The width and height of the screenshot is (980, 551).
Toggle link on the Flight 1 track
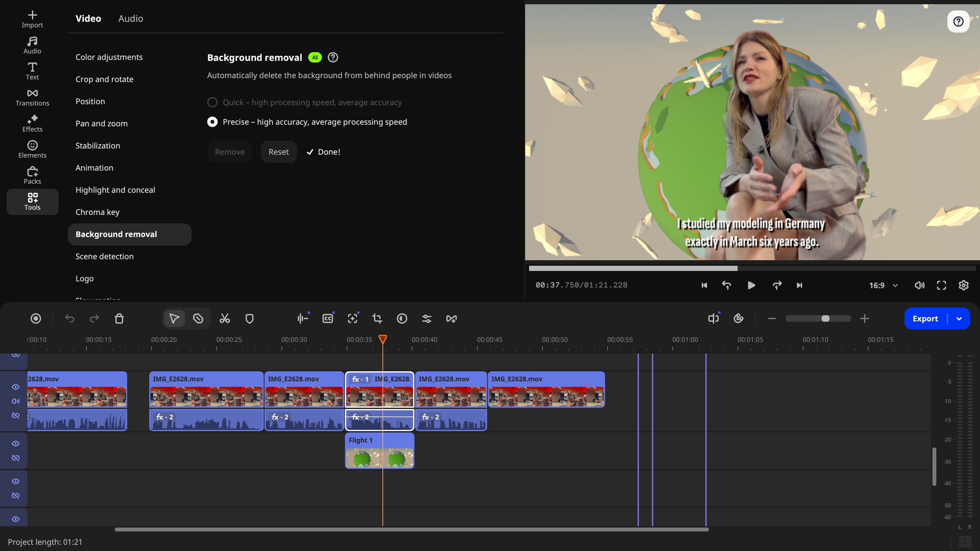[x=16, y=458]
